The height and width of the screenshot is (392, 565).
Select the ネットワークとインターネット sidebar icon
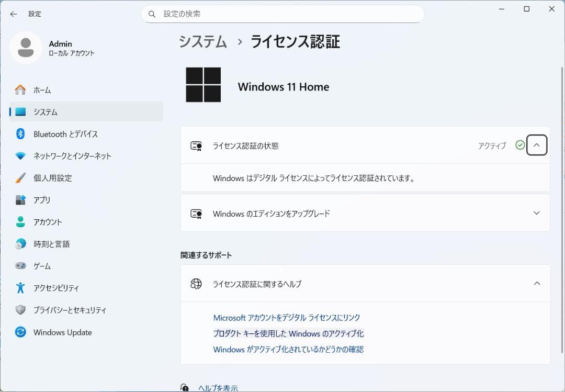20,156
